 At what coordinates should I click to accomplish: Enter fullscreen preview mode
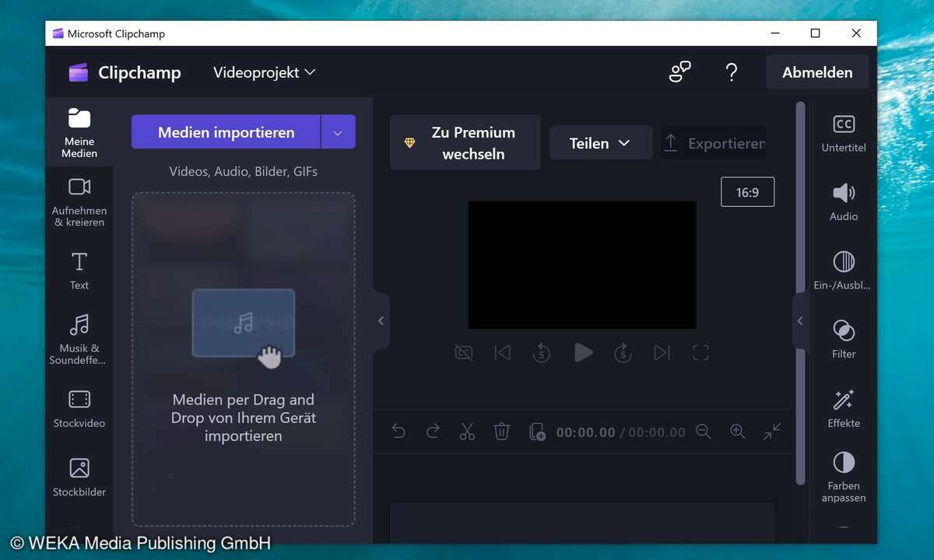tap(700, 353)
